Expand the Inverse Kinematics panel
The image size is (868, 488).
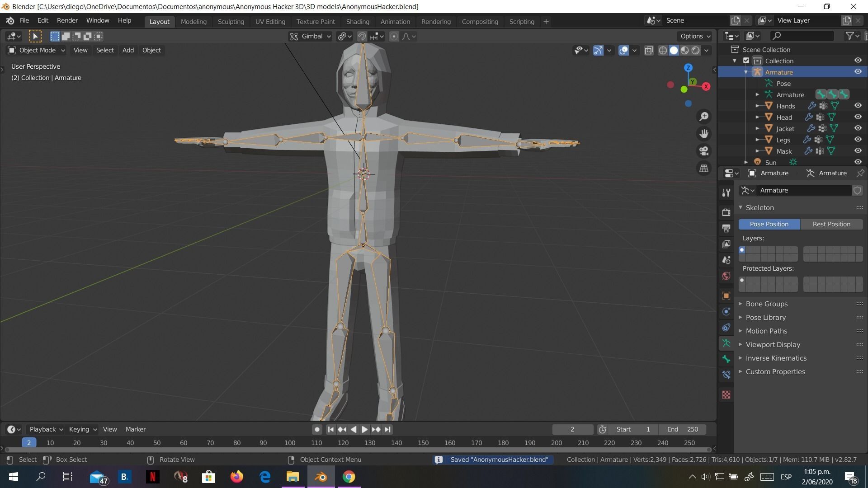776,358
